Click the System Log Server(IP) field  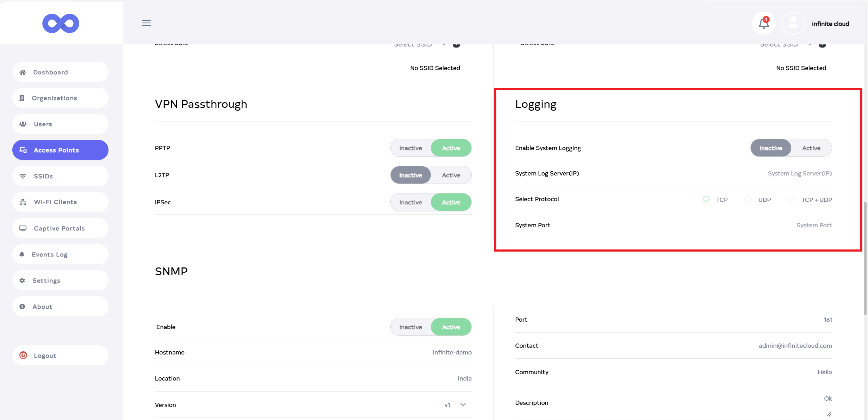click(799, 173)
